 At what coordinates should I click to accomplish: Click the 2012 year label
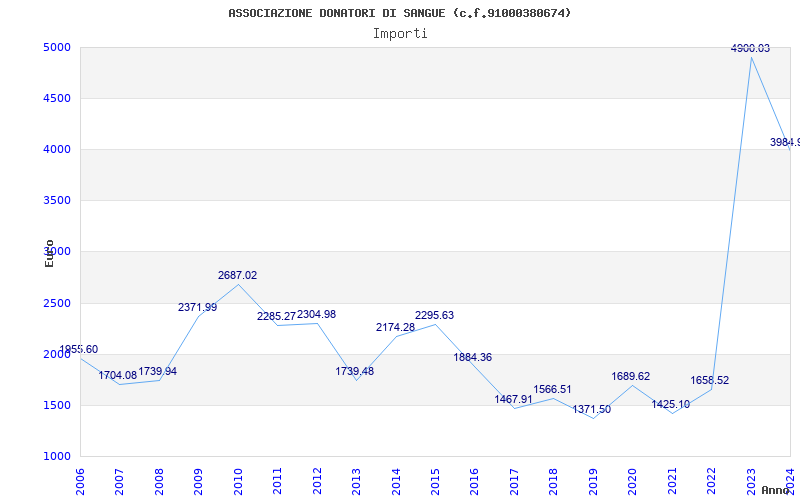pos(317,482)
